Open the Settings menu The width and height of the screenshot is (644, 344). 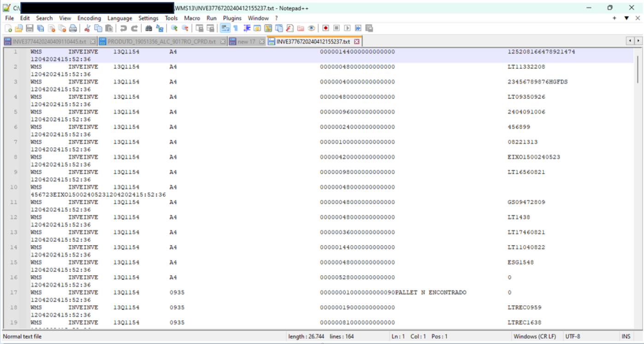pos(149,18)
